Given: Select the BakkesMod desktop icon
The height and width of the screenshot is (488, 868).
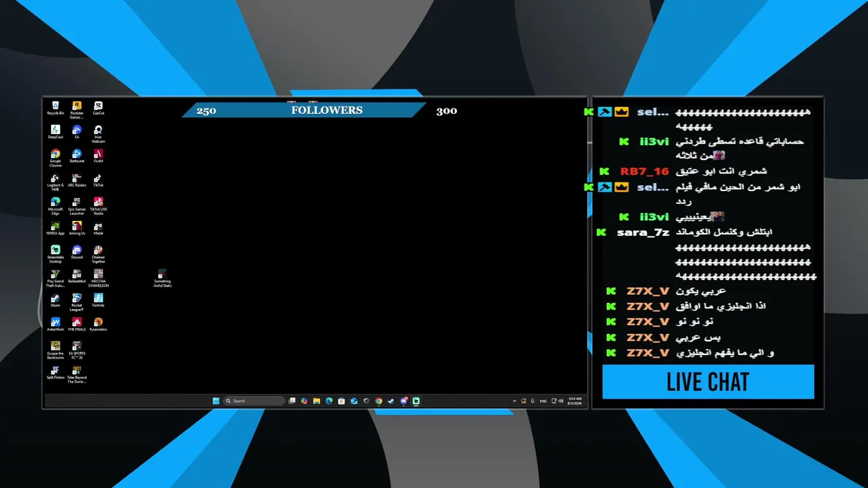Looking at the screenshot, I should (77, 277).
